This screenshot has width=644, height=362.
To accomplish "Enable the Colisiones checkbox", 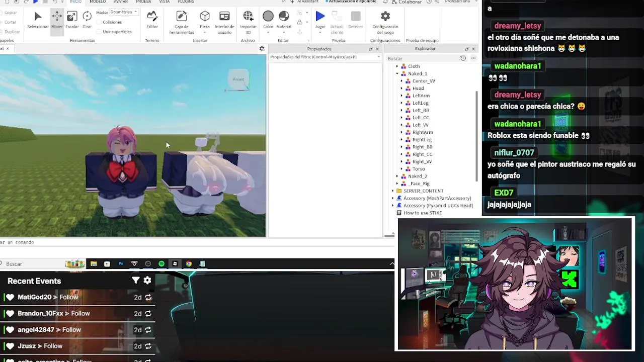I will pos(99,22).
